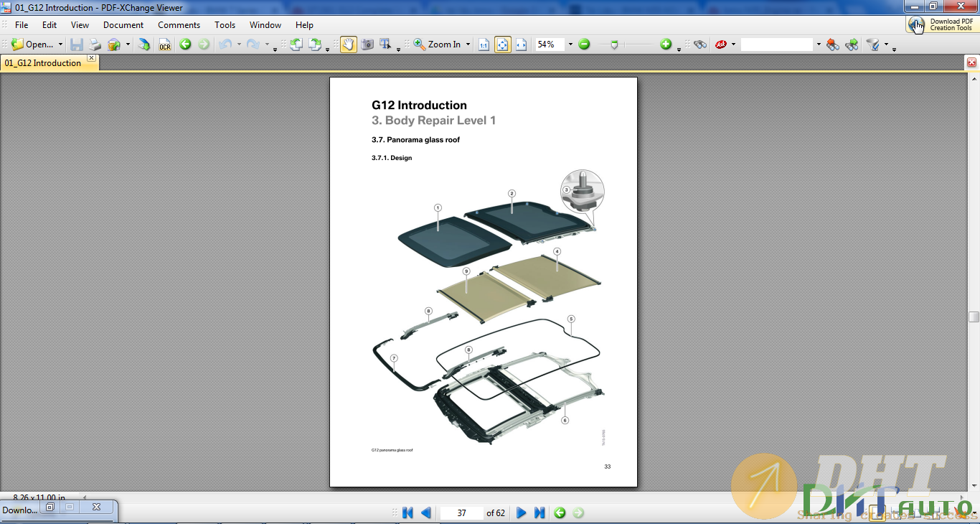Select the Snapshot camera tool
The height and width of the screenshot is (524, 980).
coord(367,45)
